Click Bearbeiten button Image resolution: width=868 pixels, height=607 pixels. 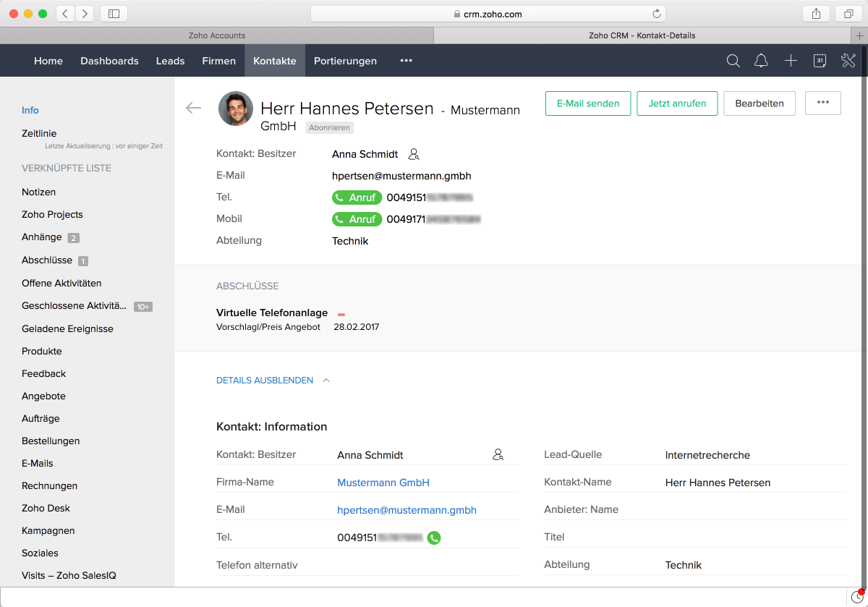click(759, 103)
